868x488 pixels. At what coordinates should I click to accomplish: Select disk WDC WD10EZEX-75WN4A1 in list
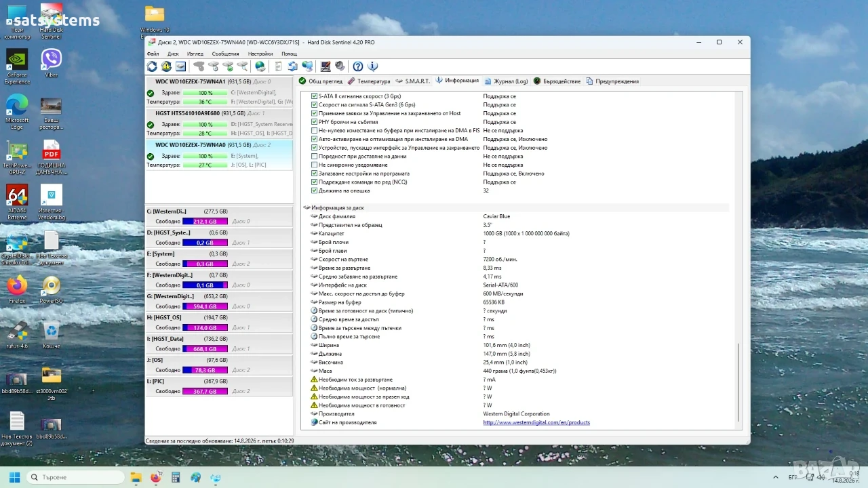coord(220,91)
